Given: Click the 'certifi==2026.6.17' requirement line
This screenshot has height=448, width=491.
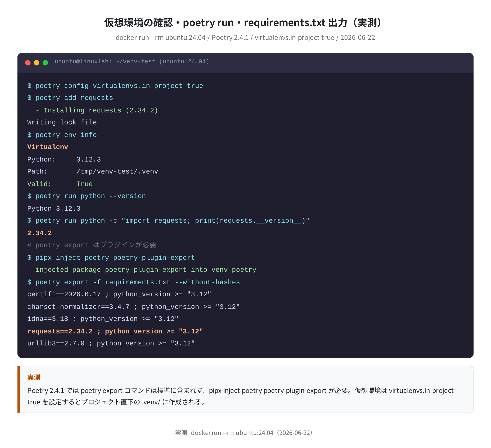Looking at the screenshot, I should (119, 294).
